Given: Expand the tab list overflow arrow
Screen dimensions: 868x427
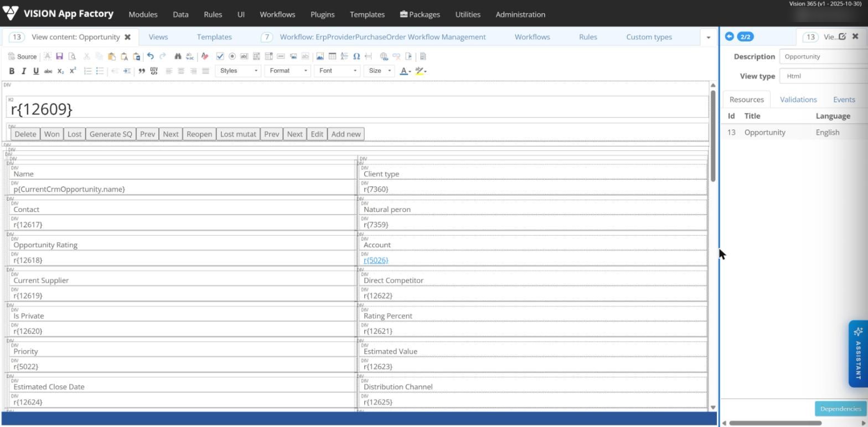Looking at the screenshot, I should click(708, 37).
